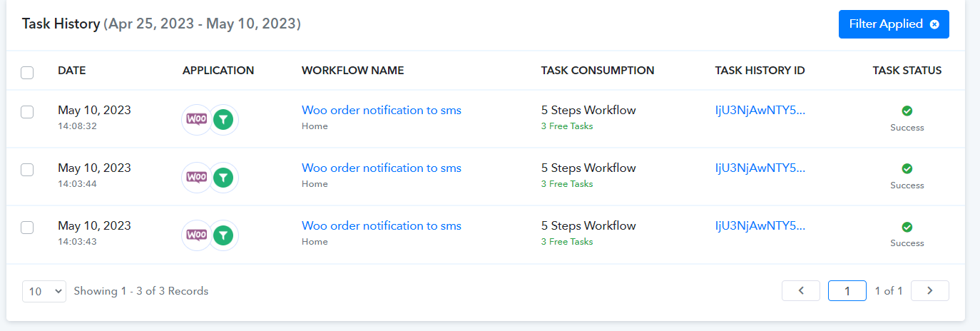Click the Filter Applied button
The height and width of the screenshot is (331, 980).
pos(894,24)
